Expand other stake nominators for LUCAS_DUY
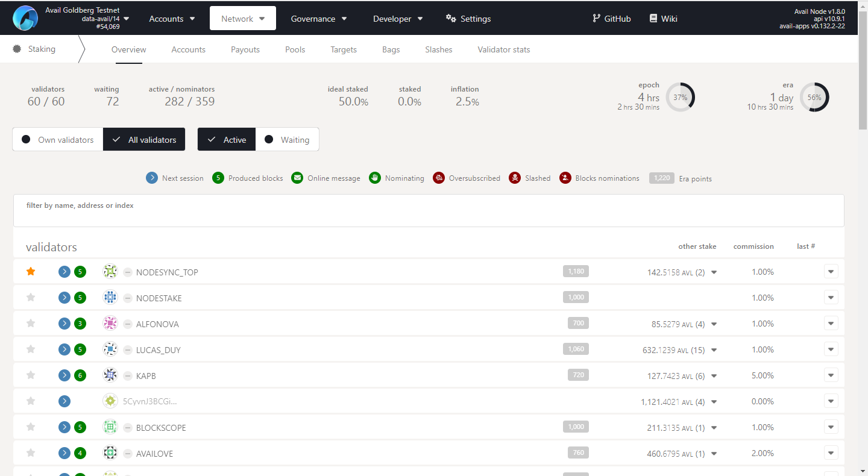The height and width of the screenshot is (476, 868). (x=714, y=350)
